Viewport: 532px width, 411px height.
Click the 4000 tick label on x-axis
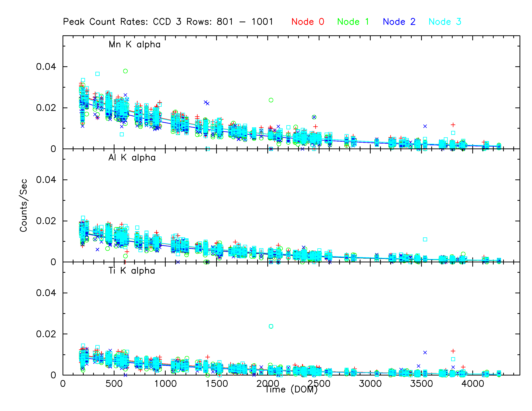click(472, 384)
